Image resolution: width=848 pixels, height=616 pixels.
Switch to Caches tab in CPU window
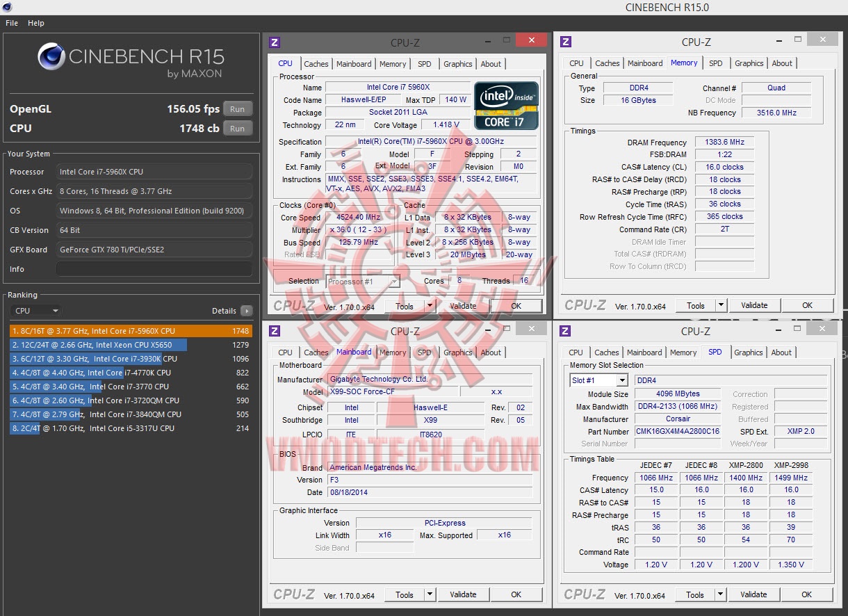tap(316, 64)
